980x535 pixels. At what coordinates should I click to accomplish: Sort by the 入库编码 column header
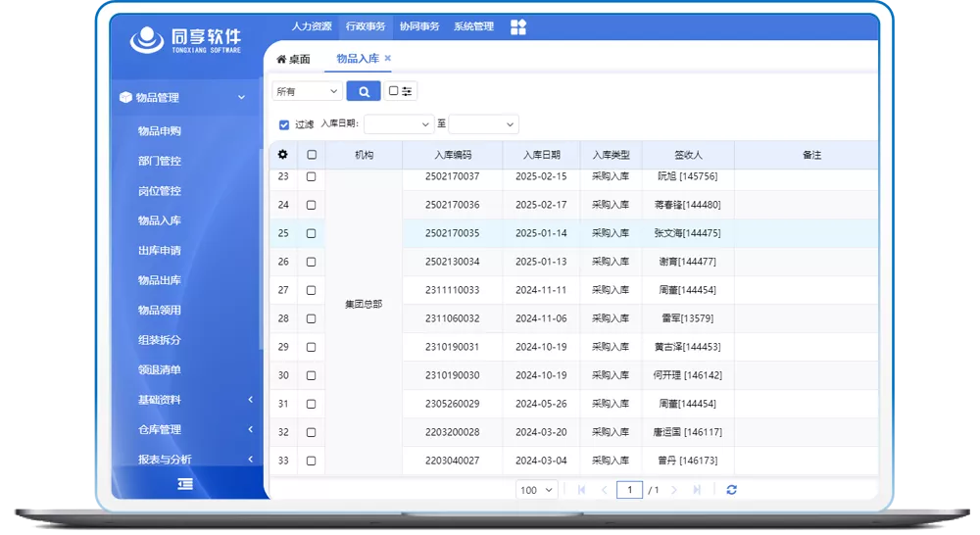453,155
